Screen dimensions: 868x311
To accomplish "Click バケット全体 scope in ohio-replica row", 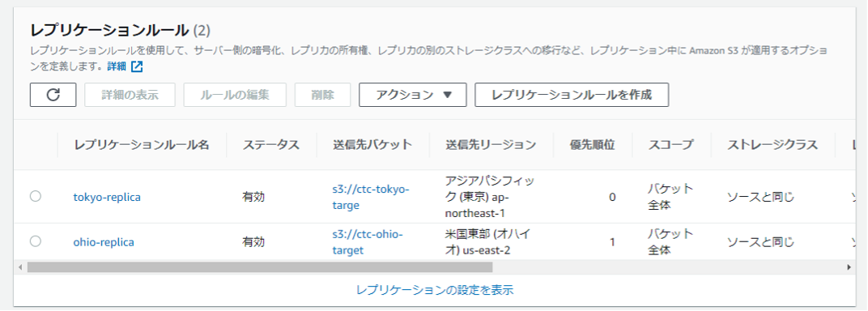I will [x=670, y=242].
